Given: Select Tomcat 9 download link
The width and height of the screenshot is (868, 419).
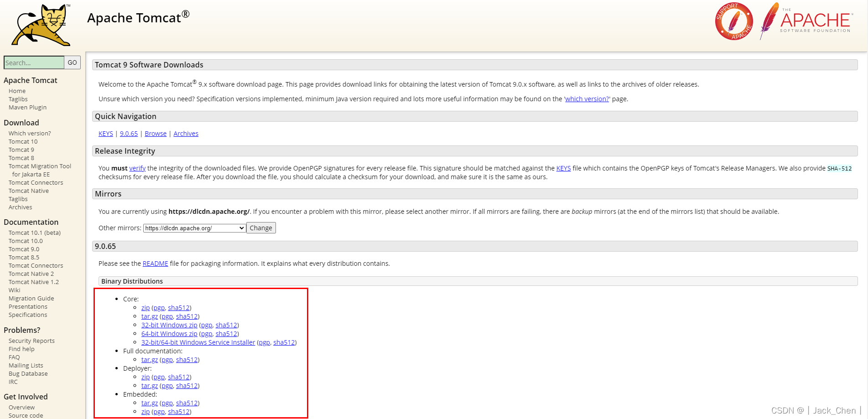Looking at the screenshot, I should click(21, 150).
